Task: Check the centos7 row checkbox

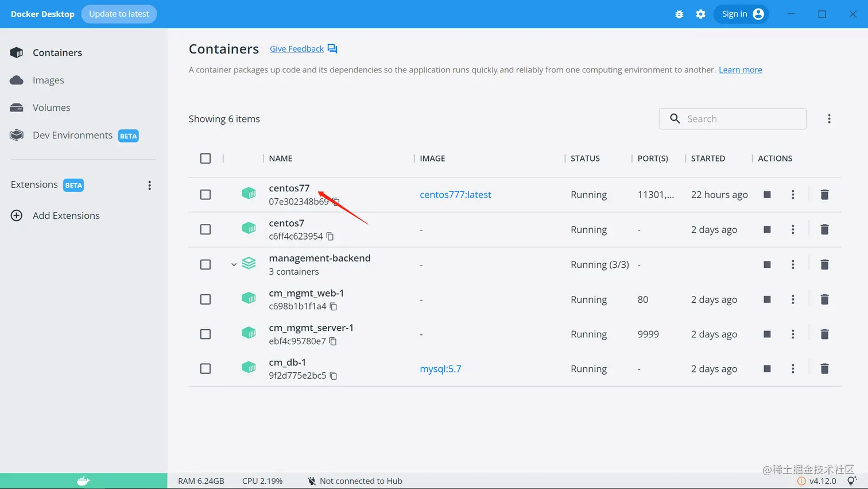Action: coord(206,229)
